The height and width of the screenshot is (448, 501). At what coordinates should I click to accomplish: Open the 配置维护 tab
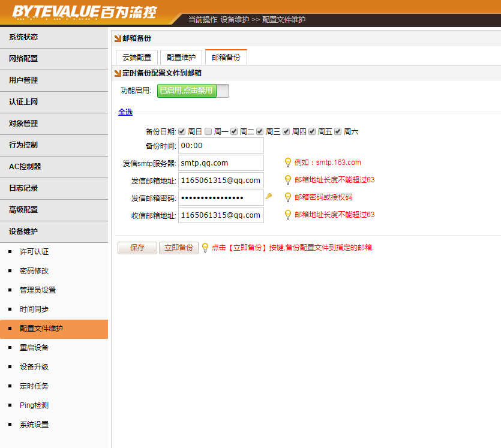(181, 58)
